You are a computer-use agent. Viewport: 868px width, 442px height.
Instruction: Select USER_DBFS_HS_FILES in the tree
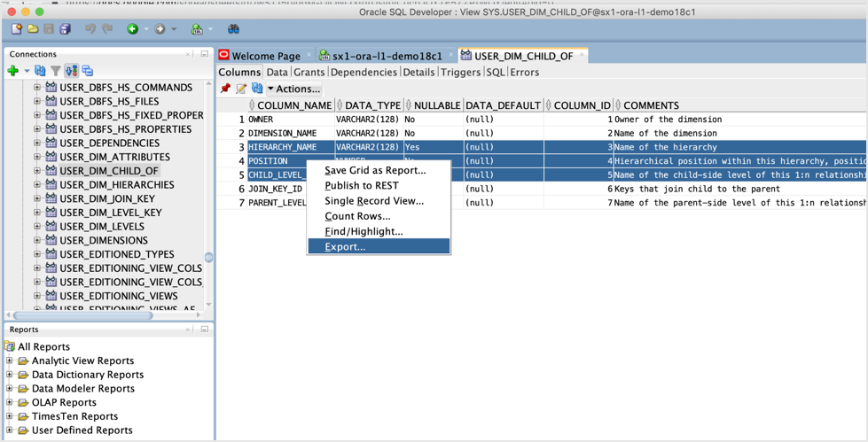(109, 101)
